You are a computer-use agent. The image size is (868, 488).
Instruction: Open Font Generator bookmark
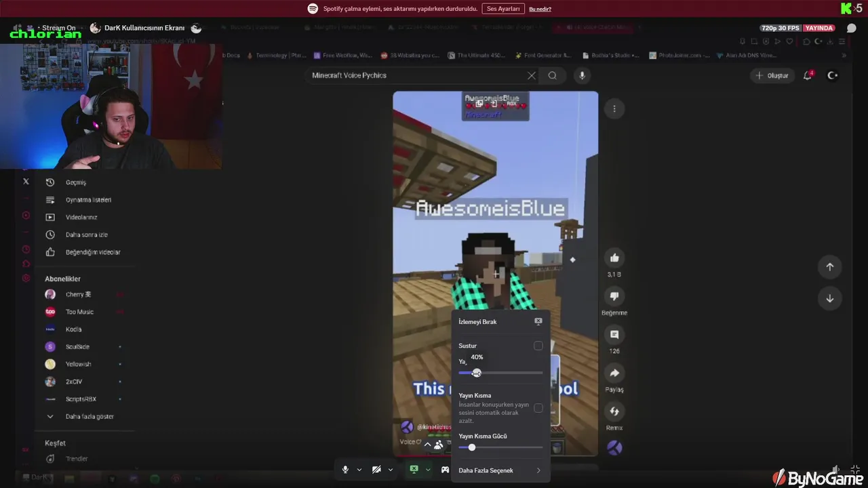tap(543, 56)
